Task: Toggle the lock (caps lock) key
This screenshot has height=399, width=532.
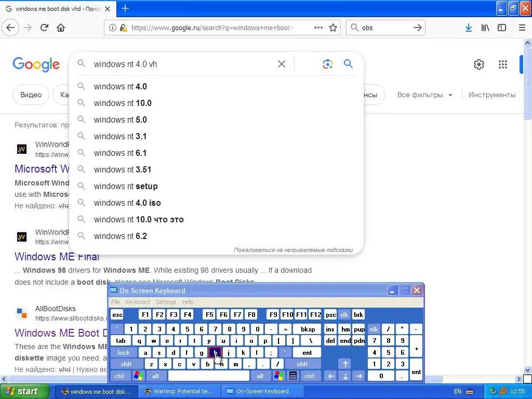Action: coord(124,353)
